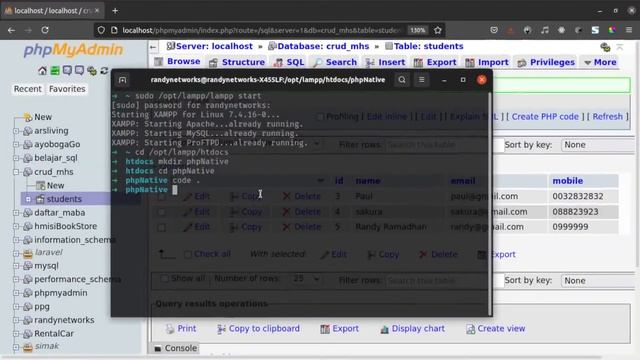Open the SQL tab
This screenshot has width=640, height=360.
[x=289, y=62]
